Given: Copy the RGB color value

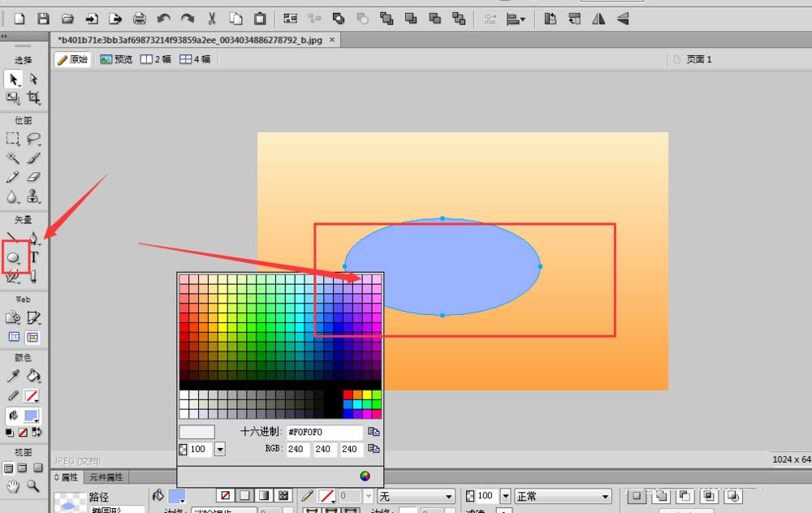Looking at the screenshot, I should tap(374, 448).
